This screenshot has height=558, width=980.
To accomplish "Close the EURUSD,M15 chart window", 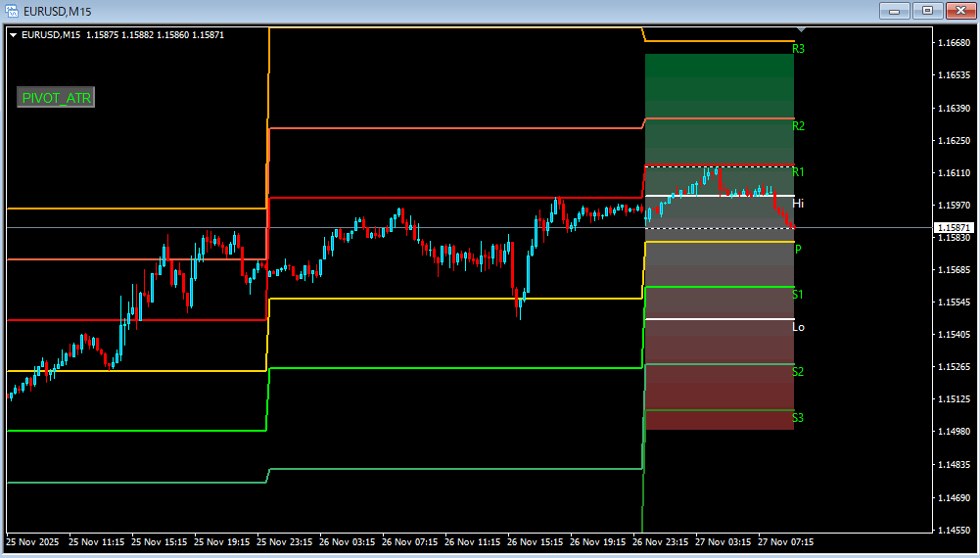I will (x=958, y=11).
